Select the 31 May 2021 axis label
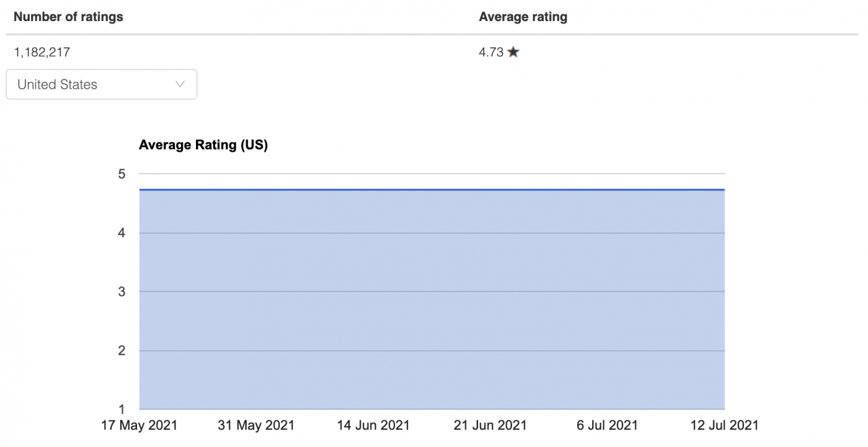 255,425
